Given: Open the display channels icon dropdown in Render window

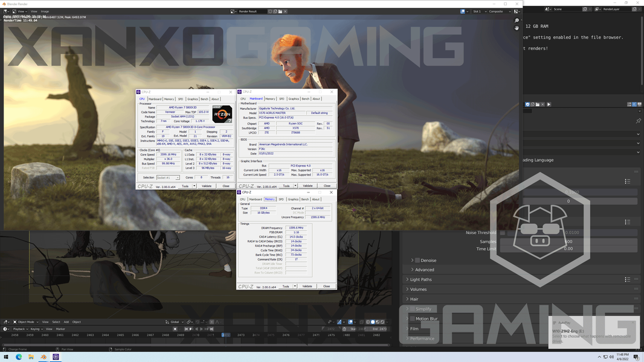Looking at the screenshot, I should click(x=517, y=11).
